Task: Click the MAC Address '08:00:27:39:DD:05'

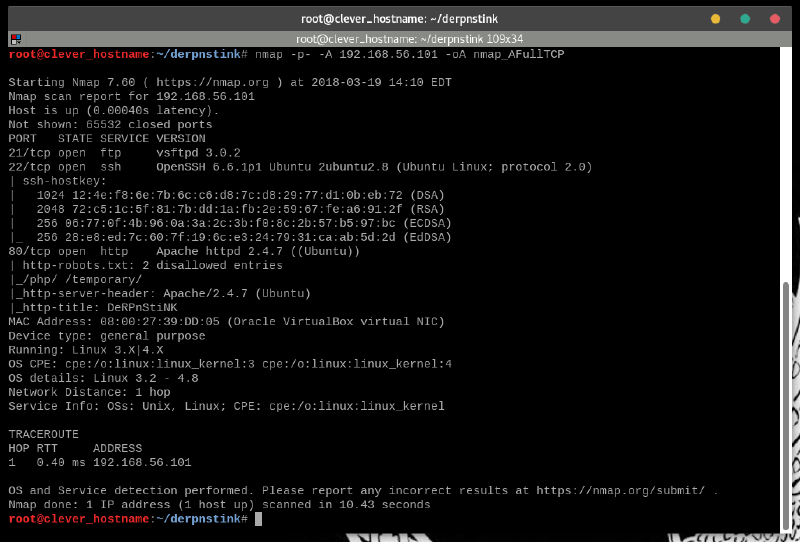Action: click(160, 322)
